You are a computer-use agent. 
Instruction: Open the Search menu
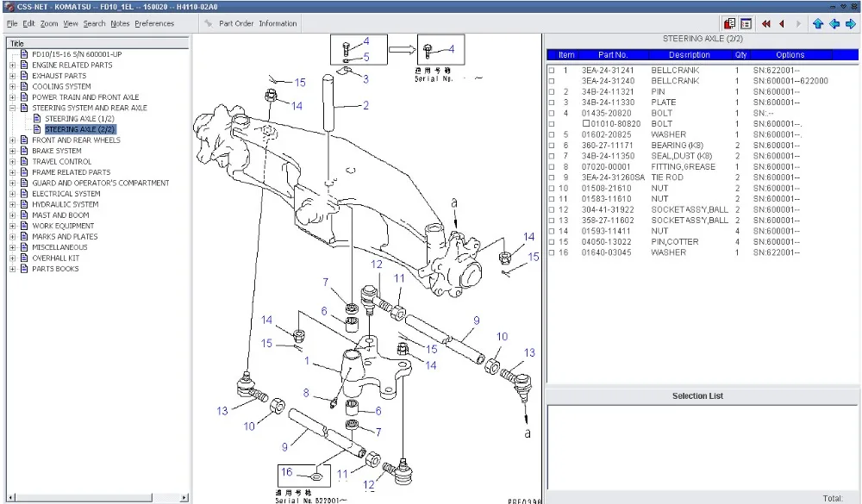click(94, 23)
